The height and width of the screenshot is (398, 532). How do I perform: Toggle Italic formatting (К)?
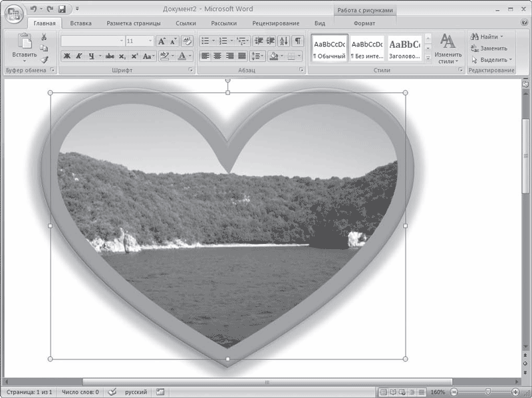point(79,56)
